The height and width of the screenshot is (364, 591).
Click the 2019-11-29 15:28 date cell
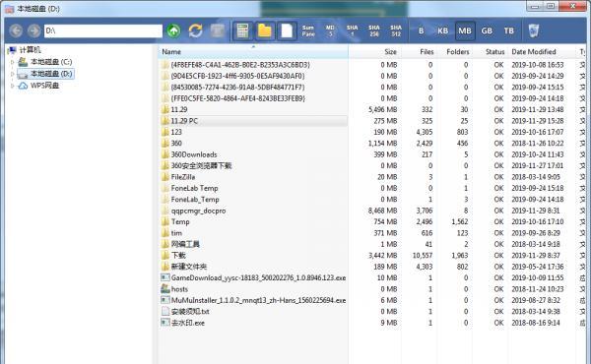coord(538,121)
